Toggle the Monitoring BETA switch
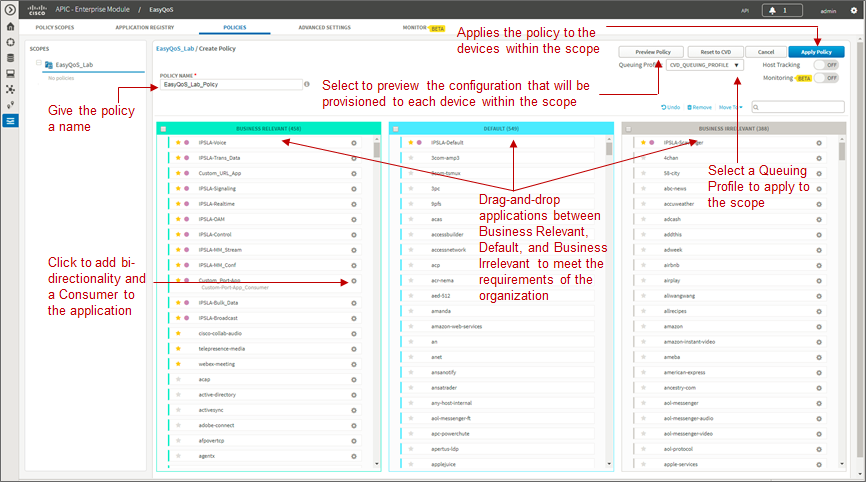This screenshot has width=866, height=482. [x=827, y=78]
